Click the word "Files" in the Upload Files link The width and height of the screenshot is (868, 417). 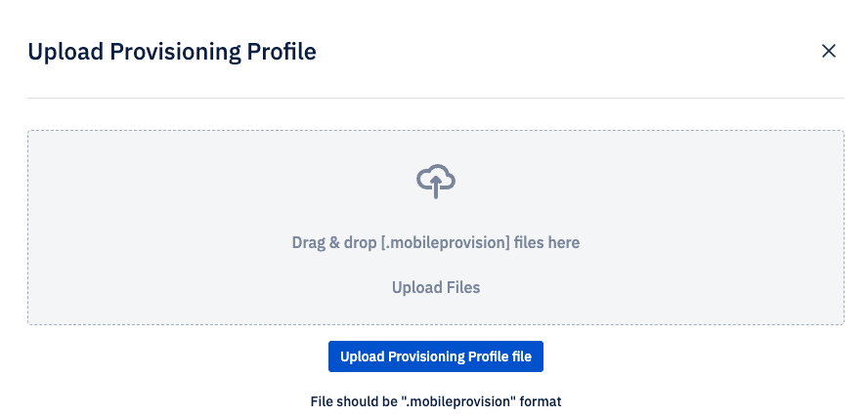[x=461, y=287]
